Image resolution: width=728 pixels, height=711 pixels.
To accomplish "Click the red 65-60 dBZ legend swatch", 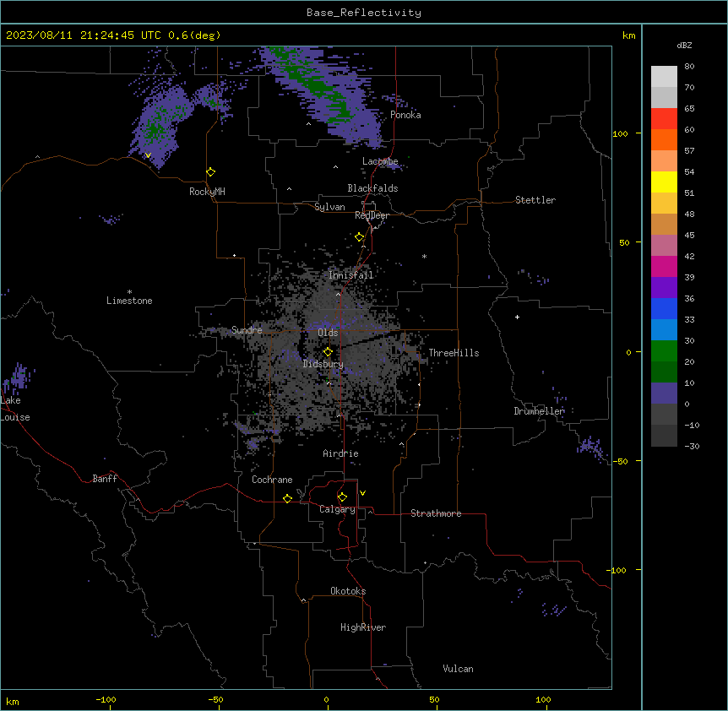I will (664, 119).
